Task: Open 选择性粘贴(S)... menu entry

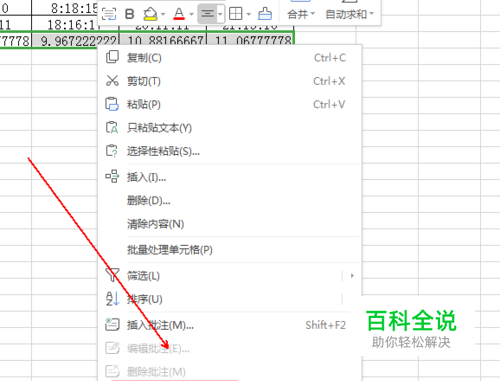Action: [230, 151]
